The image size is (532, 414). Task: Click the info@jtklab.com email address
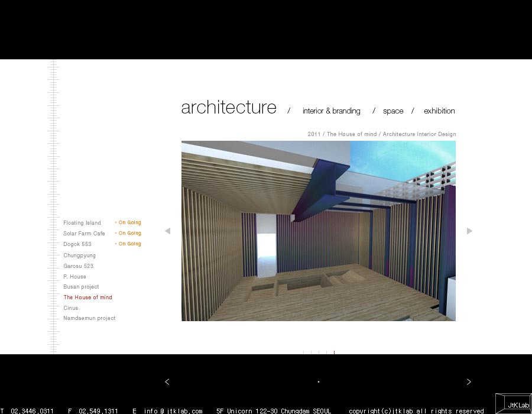173,411
